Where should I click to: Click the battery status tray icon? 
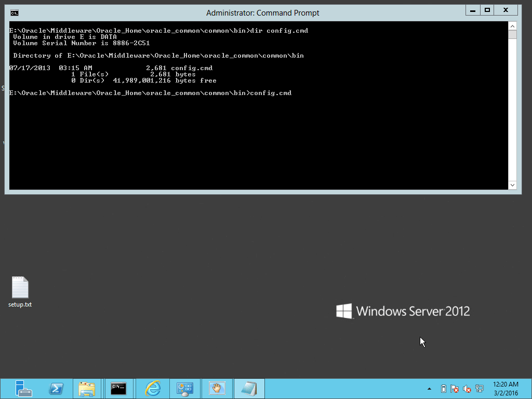click(443, 389)
